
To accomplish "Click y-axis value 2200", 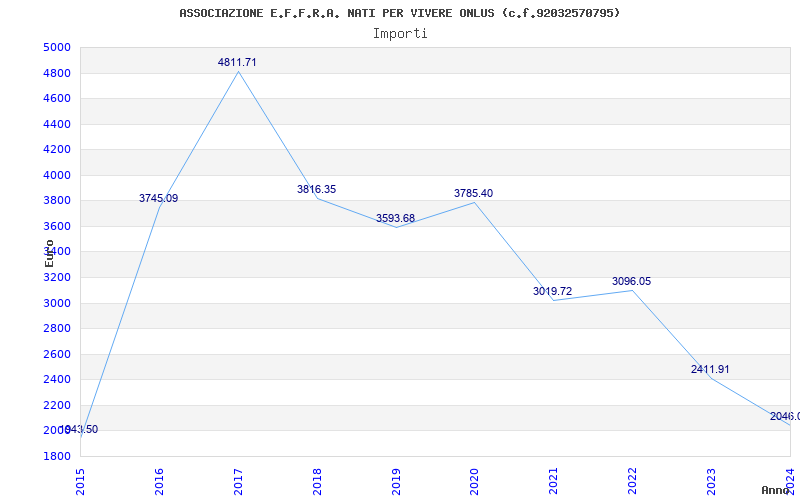I will tap(56, 405).
